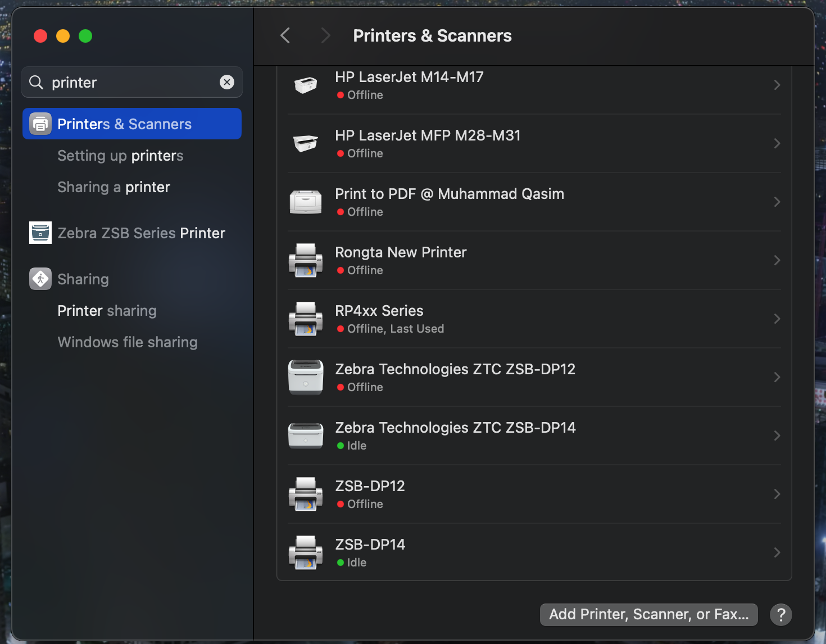Open HP LaserJet M14-M17 details chevron
This screenshot has width=826, height=644.
[777, 85]
